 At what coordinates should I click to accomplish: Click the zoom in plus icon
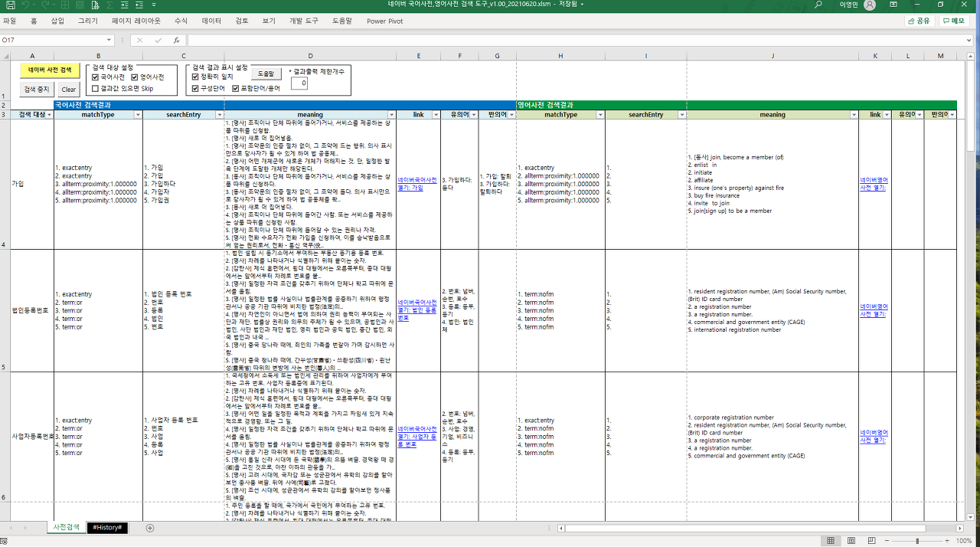click(947, 541)
